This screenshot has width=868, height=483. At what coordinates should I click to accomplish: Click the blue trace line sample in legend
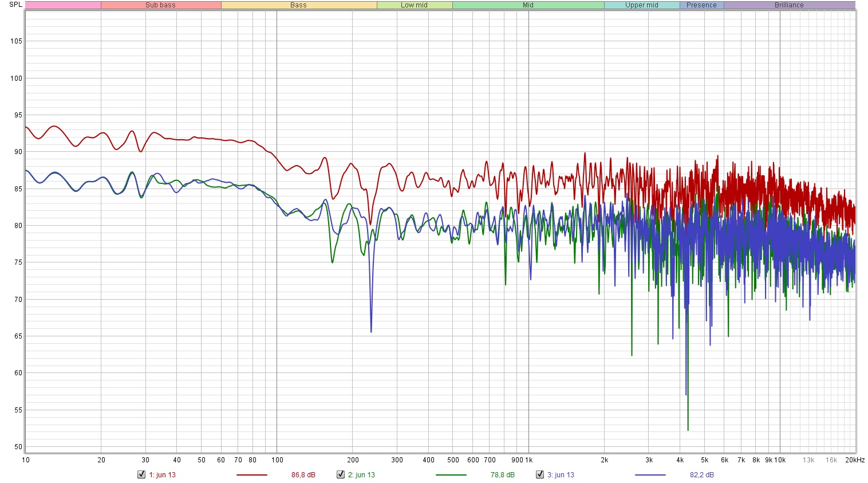pyautogui.click(x=650, y=475)
